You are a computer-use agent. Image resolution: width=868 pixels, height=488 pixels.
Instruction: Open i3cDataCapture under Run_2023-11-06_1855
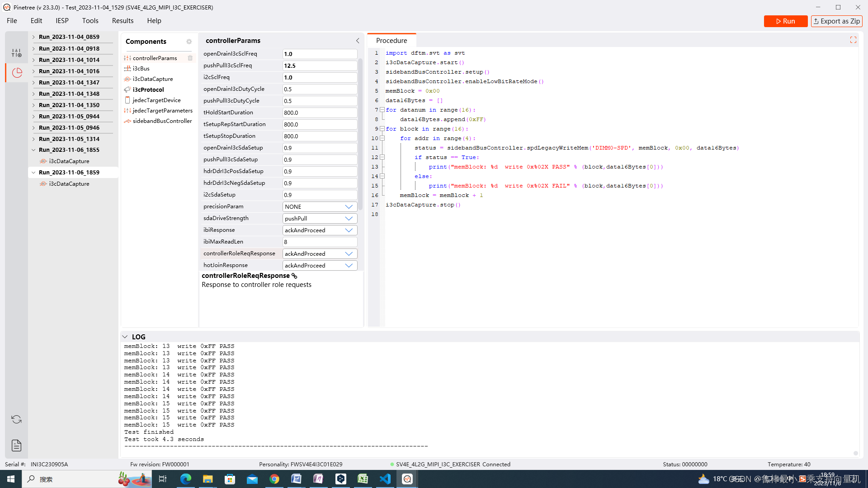pyautogui.click(x=69, y=161)
